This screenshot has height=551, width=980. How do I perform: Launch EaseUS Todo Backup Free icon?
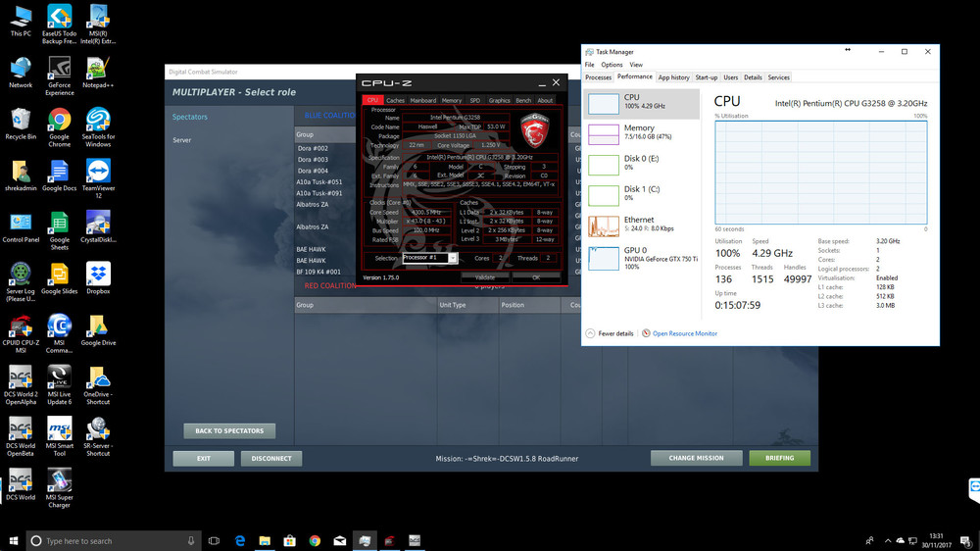pos(60,25)
